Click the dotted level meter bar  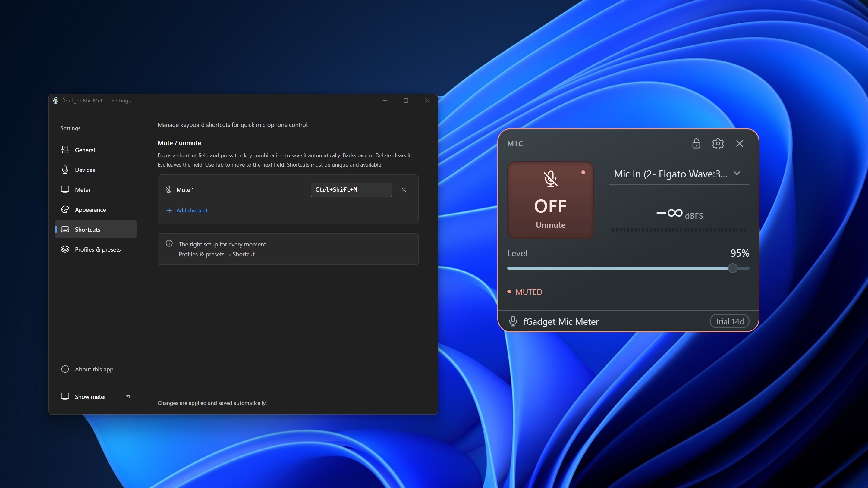coord(679,230)
